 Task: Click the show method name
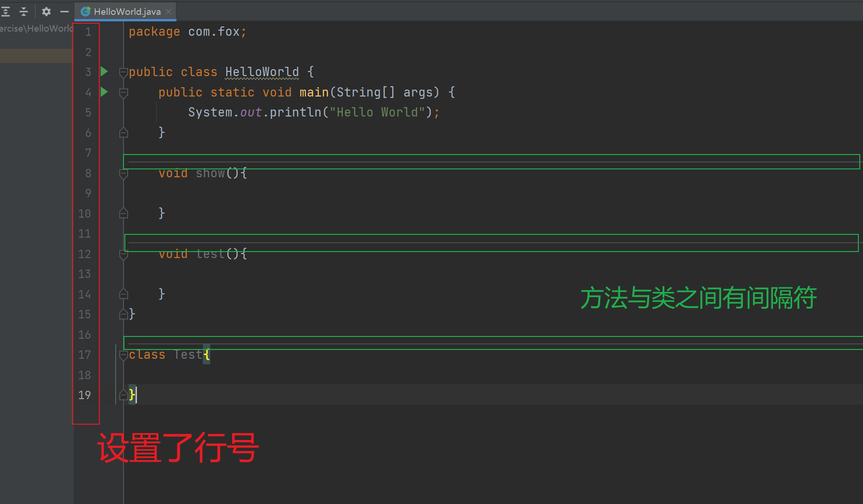tap(210, 173)
